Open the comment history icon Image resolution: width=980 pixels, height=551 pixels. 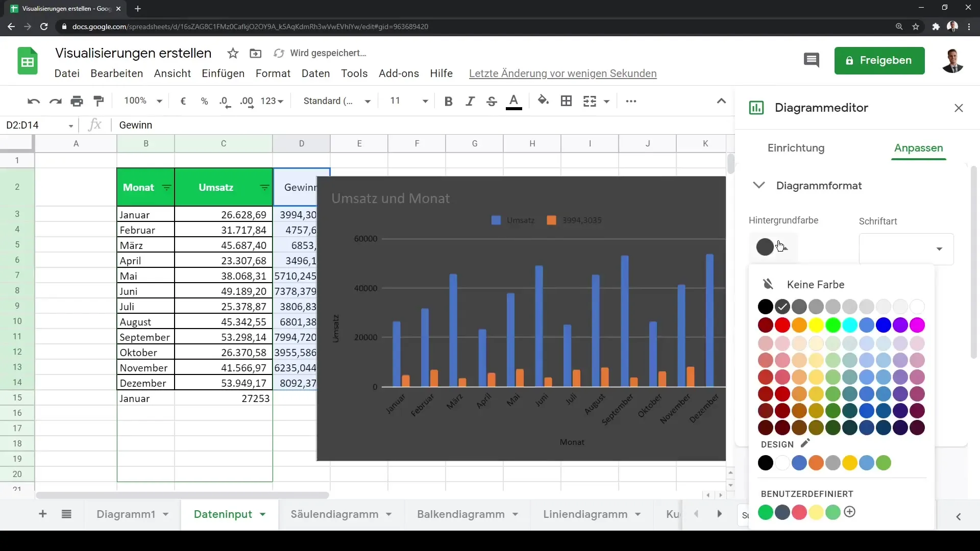(811, 60)
